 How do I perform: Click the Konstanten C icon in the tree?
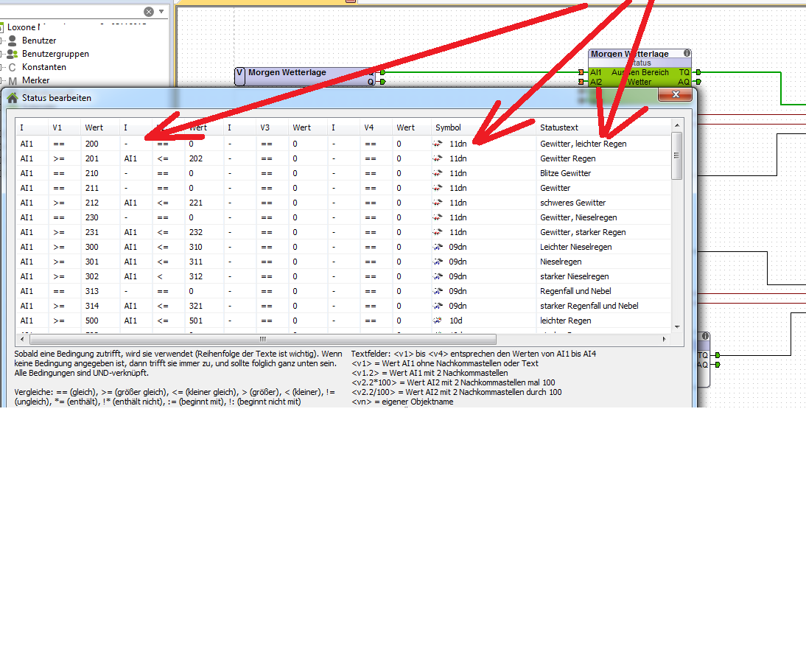coord(13,67)
